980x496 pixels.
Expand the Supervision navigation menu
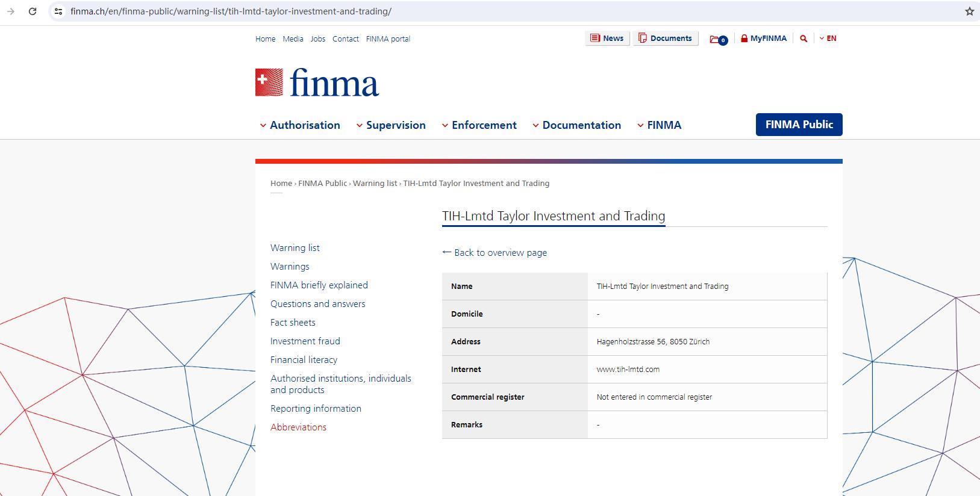(391, 125)
